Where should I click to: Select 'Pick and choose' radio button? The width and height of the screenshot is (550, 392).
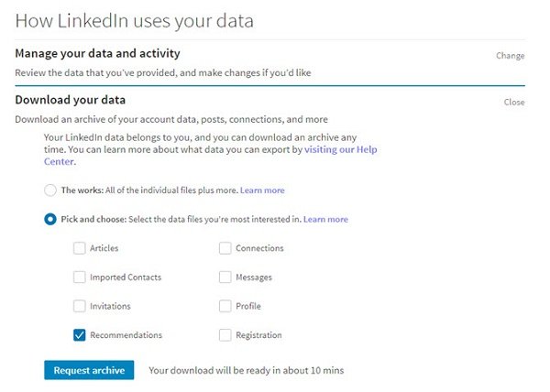pos(50,220)
